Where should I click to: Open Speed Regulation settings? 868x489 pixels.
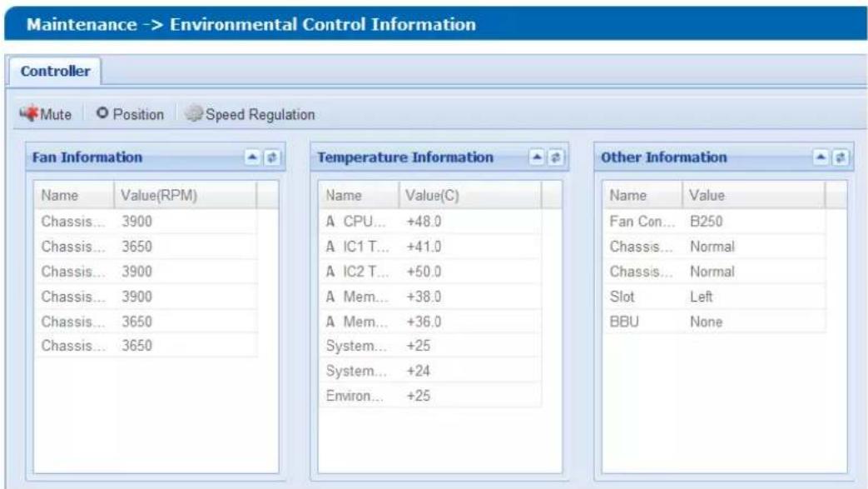tap(250, 114)
